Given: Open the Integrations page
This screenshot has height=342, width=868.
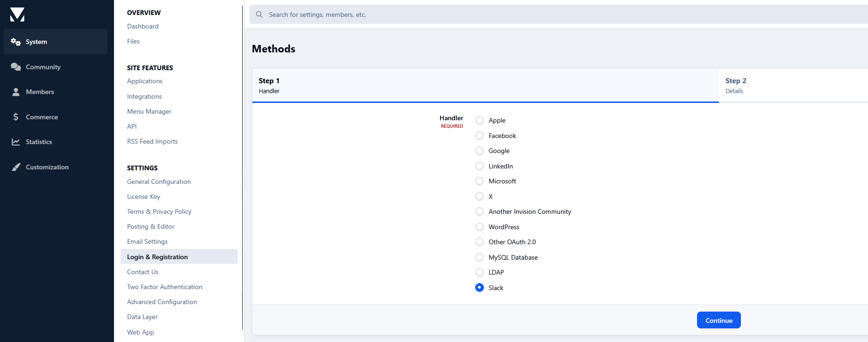Looking at the screenshot, I should pyautogui.click(x=144, y=96).
